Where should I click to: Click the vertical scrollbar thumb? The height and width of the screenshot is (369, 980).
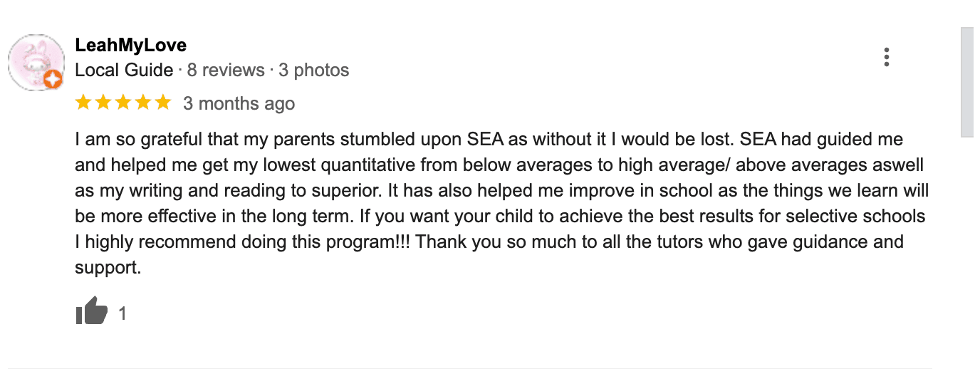point(967,82)
